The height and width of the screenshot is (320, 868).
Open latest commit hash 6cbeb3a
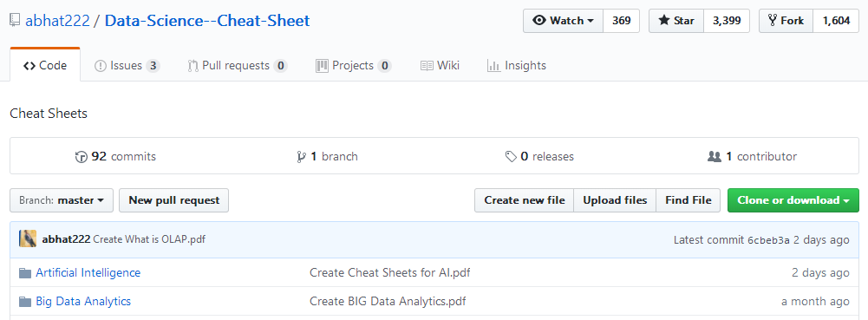tap(768, 240)
